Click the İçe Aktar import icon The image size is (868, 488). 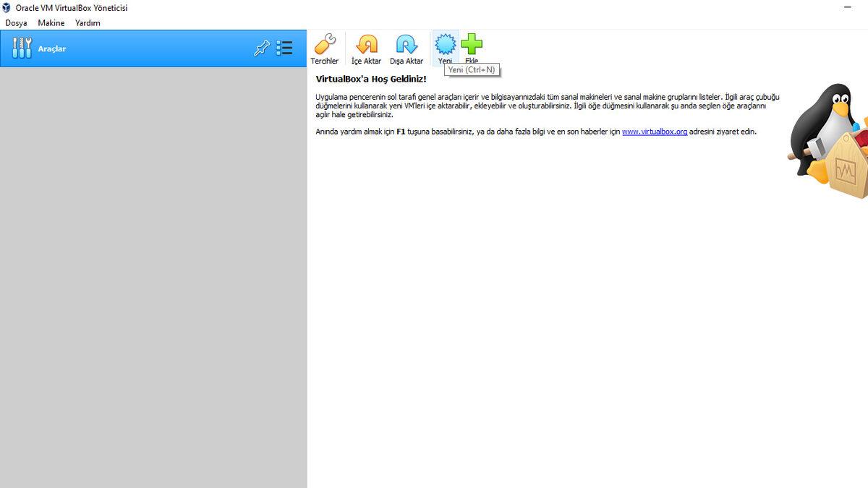coord(366,46)
